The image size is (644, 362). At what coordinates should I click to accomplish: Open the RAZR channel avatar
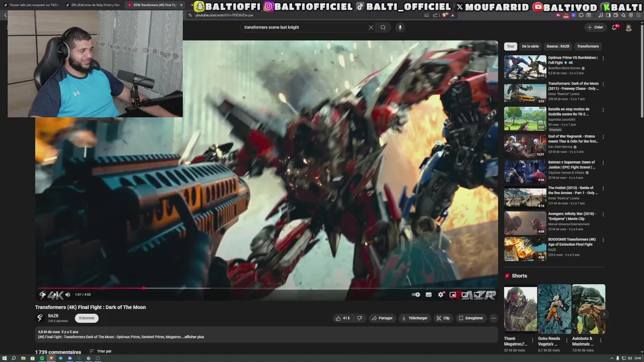tap(40, 318)
